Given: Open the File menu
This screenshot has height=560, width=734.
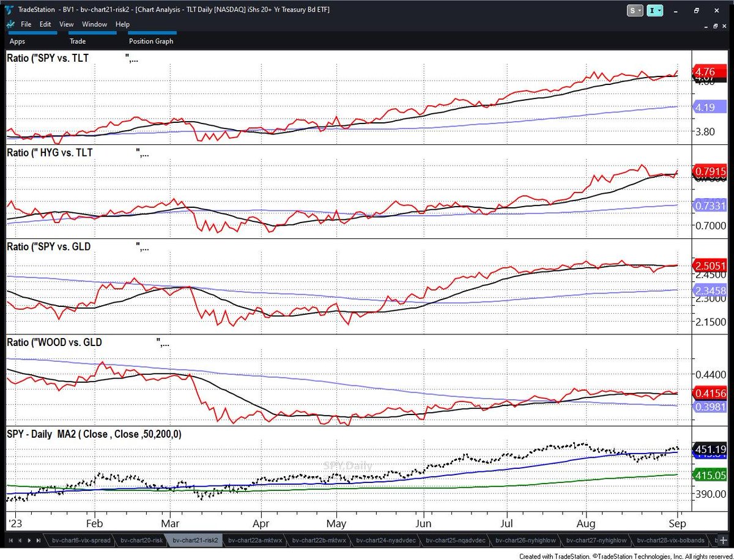Looking at the screenshot, I should tap(26, 24).
